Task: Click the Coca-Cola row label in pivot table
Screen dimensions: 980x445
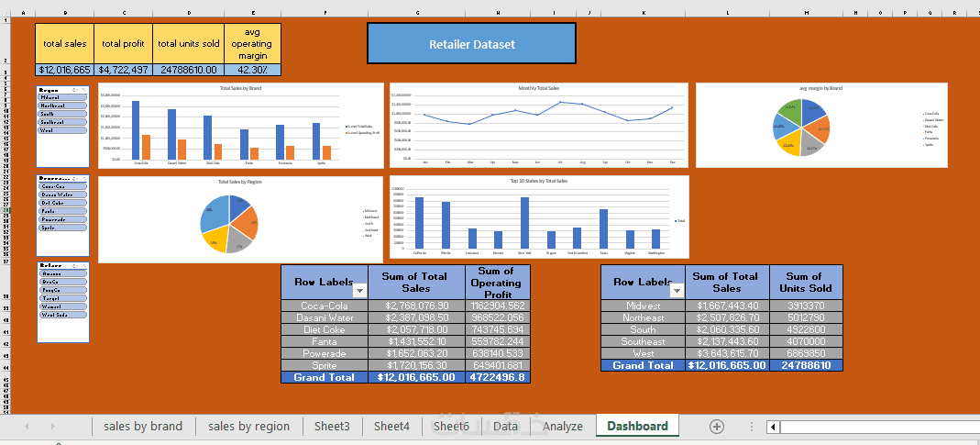Action: coord(325,306)
